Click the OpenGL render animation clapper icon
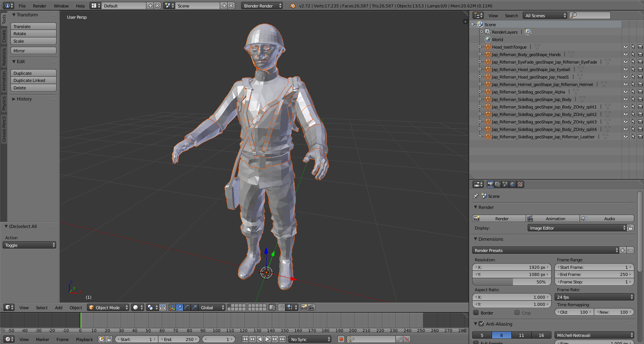 pyautogui.click(x=311, y=307)
